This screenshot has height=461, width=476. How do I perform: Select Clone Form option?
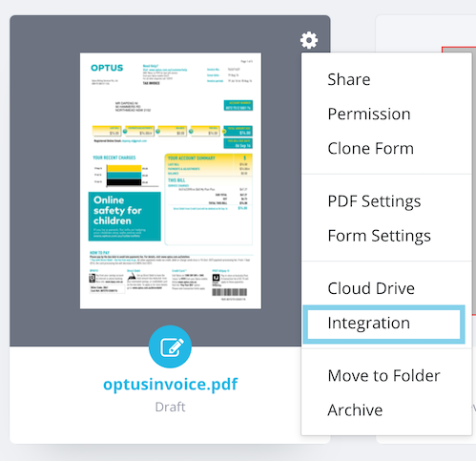coord(371,148)
